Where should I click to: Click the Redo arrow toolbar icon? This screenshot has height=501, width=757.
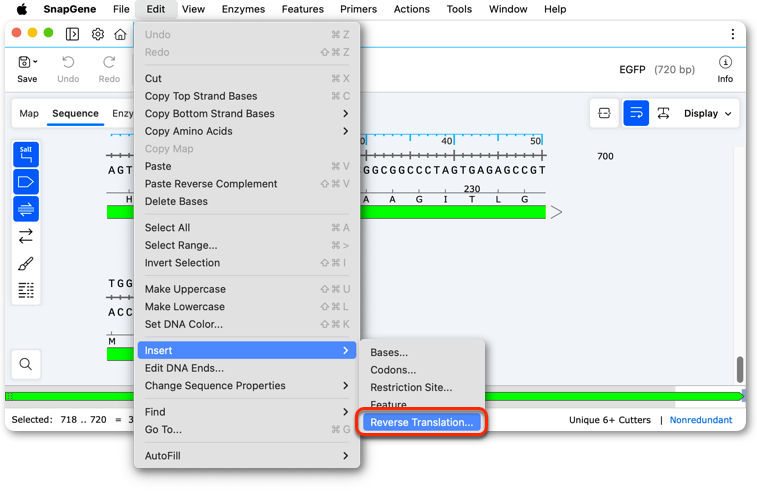click(109, 62)
